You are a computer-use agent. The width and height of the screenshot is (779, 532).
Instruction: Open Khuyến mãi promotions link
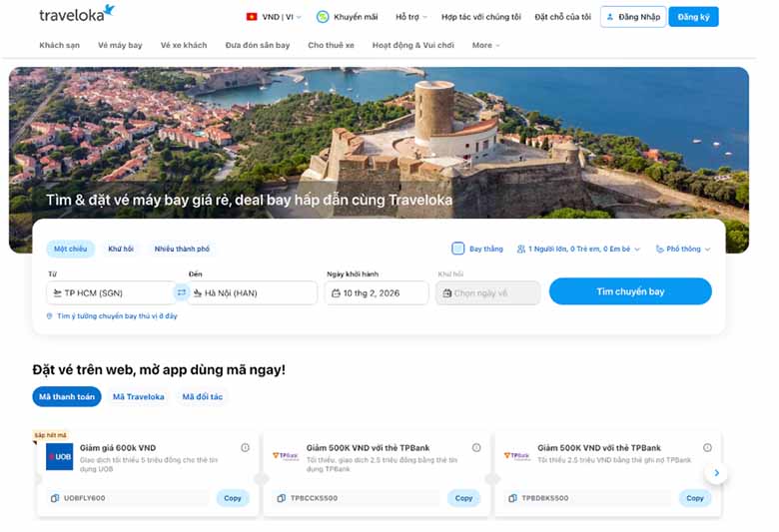click(x=356, y=17)
